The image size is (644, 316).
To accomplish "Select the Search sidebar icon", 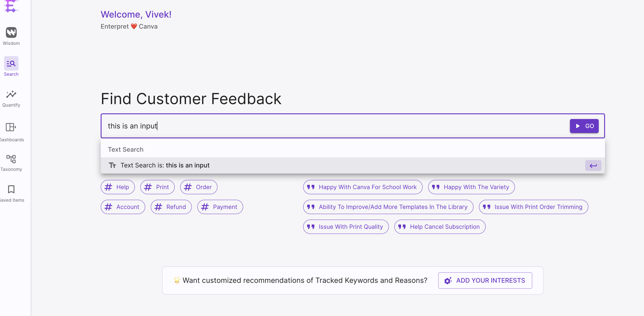I will tap(11, 64).
